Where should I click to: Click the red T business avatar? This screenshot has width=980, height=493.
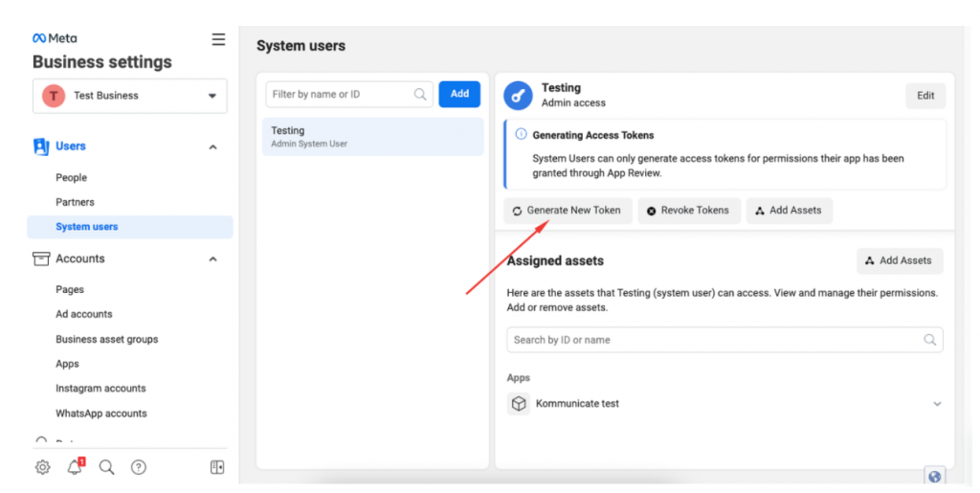click(x=54, y=96)
